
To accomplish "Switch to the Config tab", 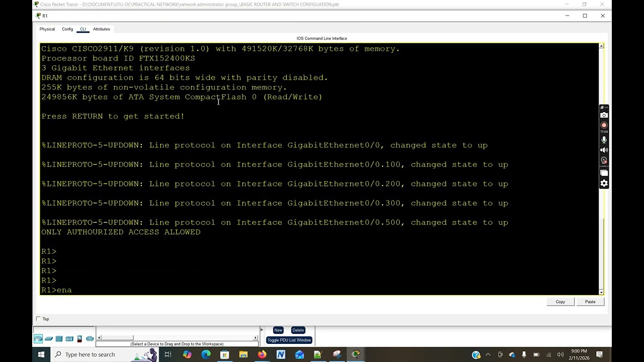I will pos(67,29).
